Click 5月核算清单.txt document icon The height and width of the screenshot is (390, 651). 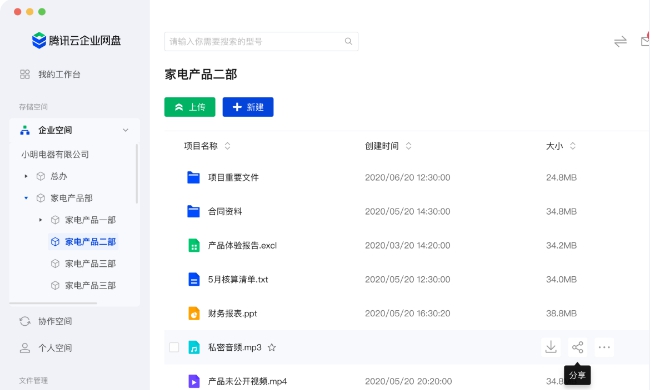[x=193, y=280]
